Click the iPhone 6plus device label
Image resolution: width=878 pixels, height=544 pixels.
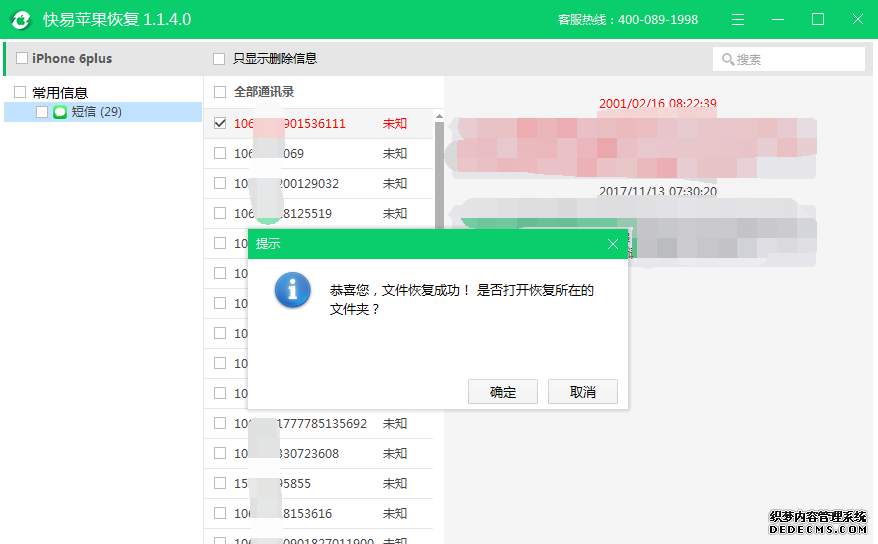point(72,58)
